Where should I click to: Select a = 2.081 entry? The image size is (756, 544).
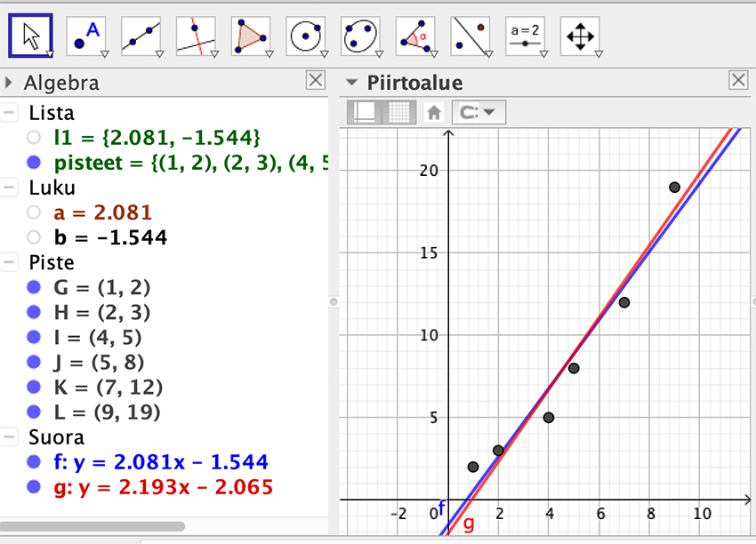click(x=102, y=212)
